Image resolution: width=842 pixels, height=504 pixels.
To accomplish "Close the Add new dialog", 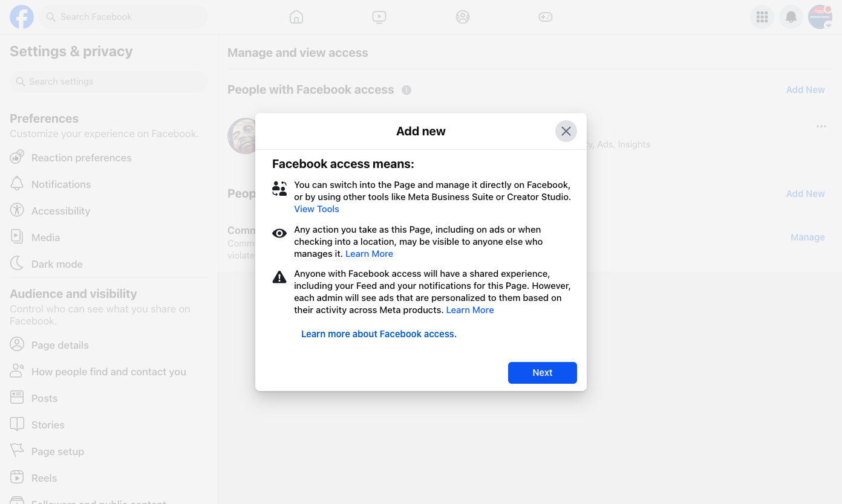I will (x=566, y=131).
